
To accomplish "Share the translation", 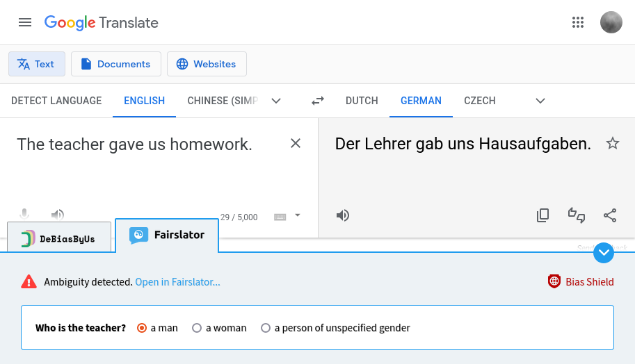I will (x=610, y=215).
